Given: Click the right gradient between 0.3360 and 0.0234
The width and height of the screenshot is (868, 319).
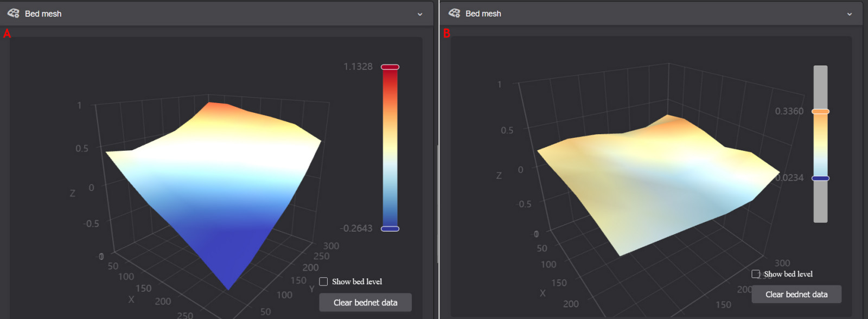Looking at the screenshot, I should point(820,144).
